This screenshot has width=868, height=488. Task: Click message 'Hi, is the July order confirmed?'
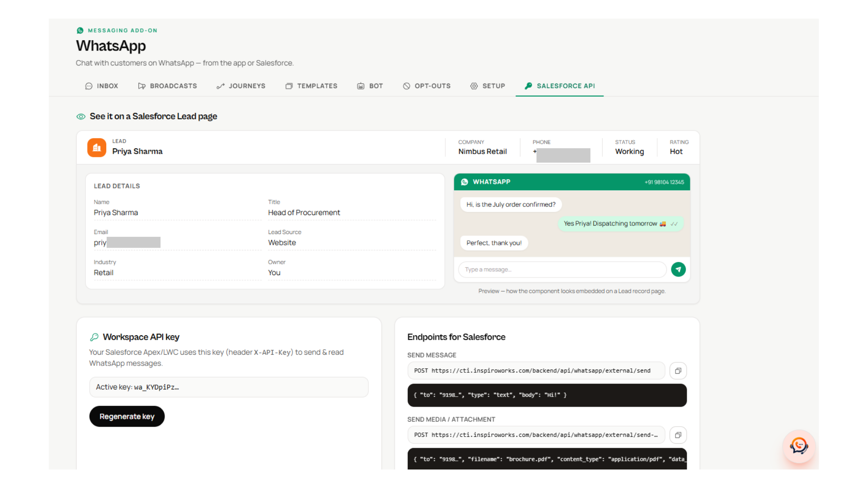(511, 204)
